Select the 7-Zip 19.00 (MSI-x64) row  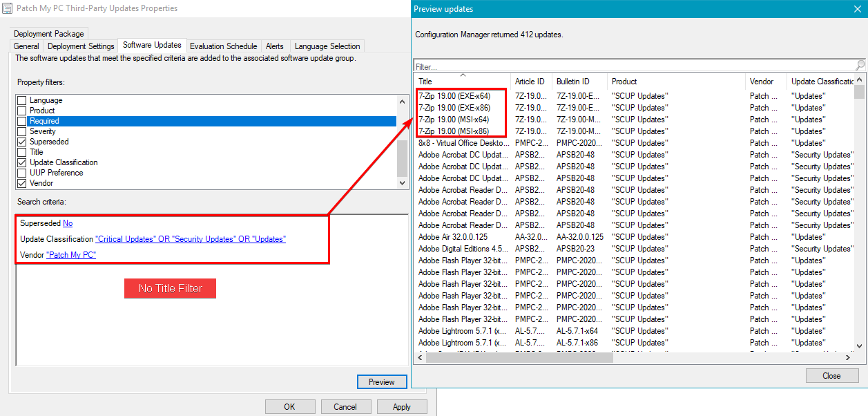point(634,120)
